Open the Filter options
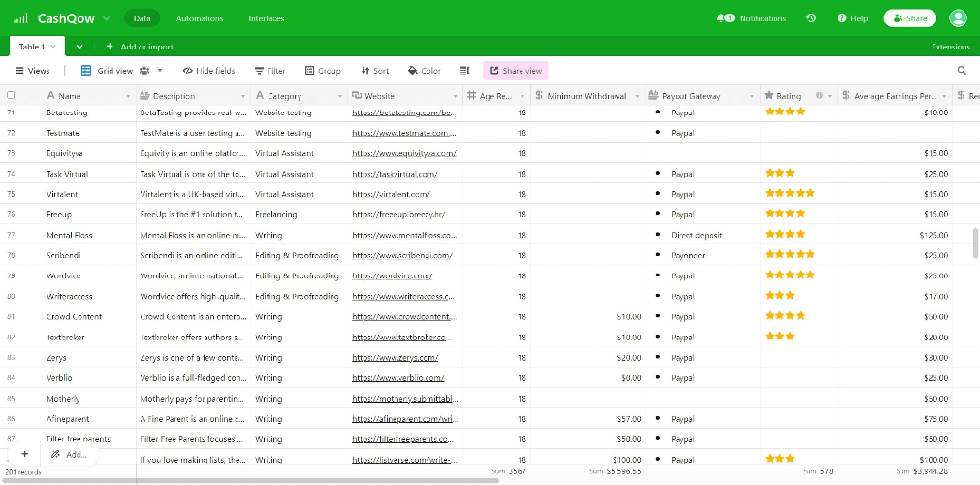 click(x=269, y=71)
